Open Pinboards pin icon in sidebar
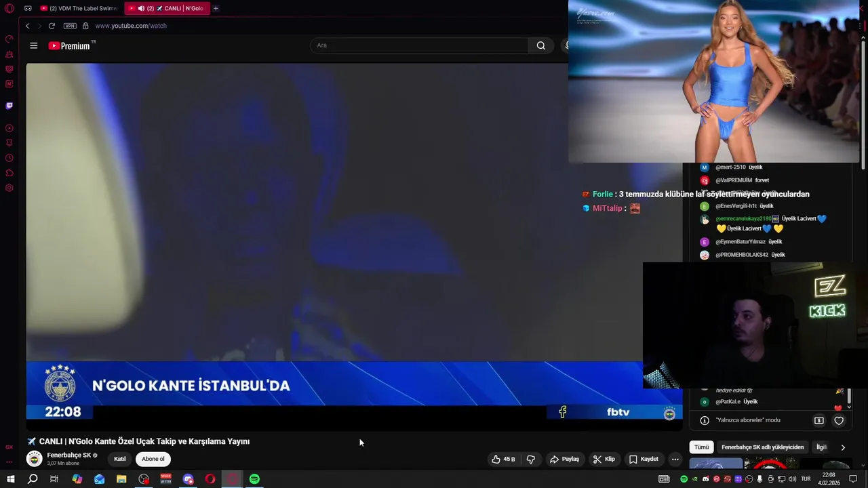This screenshot has height=488, width=868. point(9,143)
